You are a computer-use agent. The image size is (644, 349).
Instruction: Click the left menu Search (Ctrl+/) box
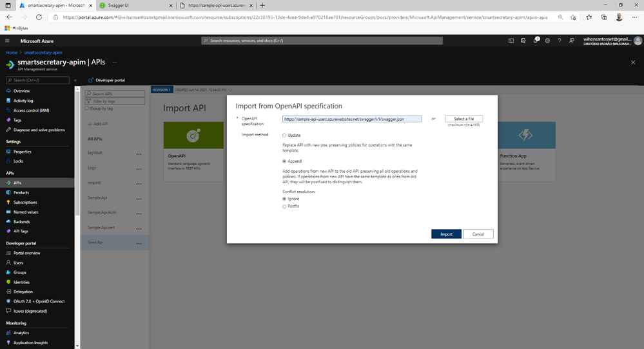click(38, 80)
